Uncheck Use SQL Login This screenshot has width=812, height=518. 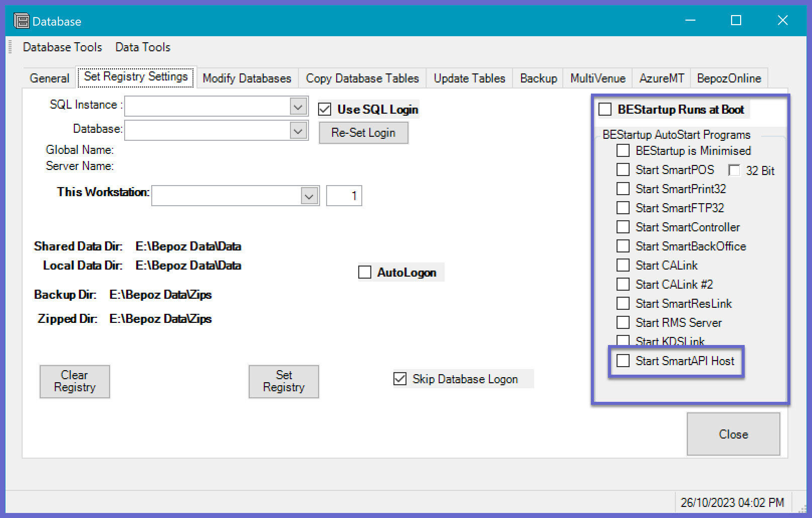tap(325, 109)
